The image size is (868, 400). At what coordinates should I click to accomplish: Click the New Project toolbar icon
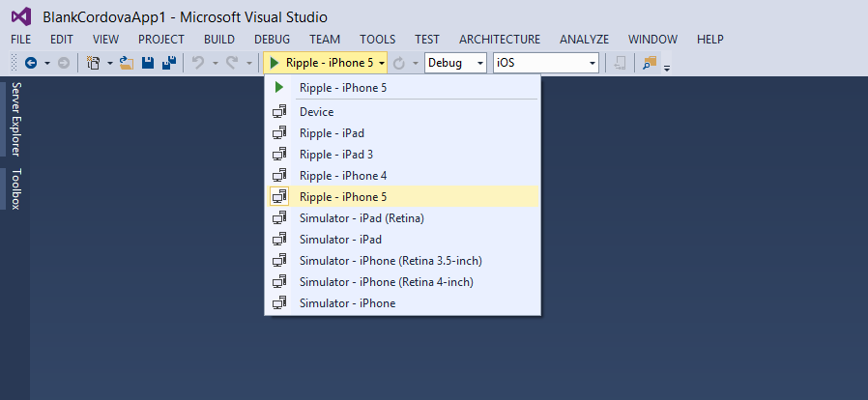click(94, 63)
